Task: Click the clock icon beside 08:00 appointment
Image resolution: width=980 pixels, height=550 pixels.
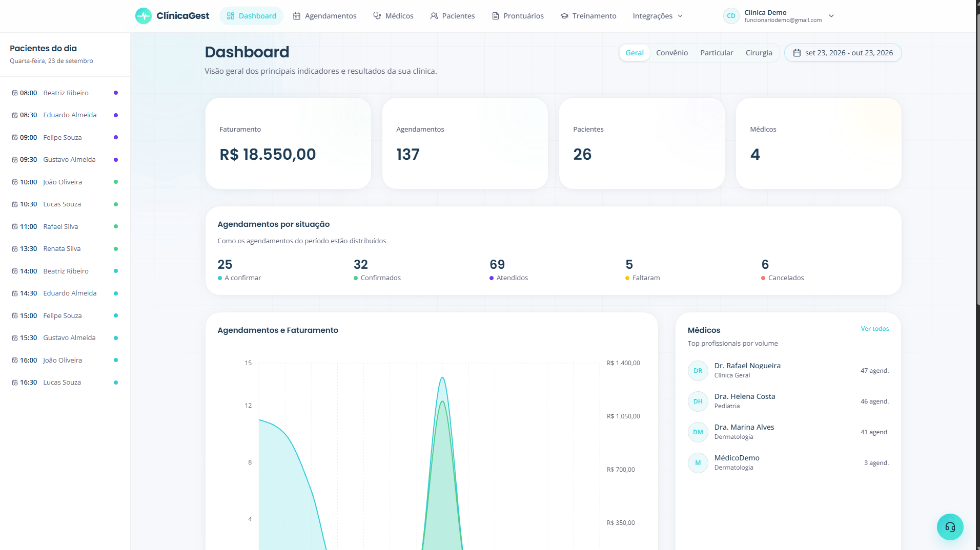Action: pos(15,93)
